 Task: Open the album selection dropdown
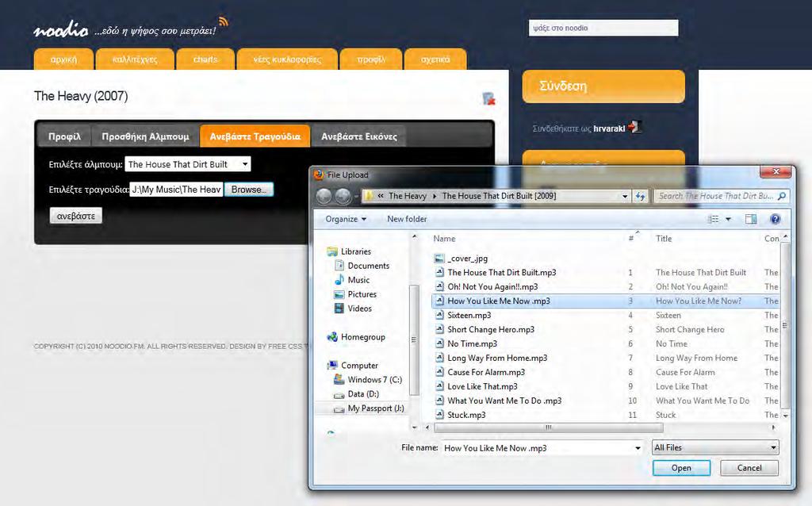(x=188, y=164)
